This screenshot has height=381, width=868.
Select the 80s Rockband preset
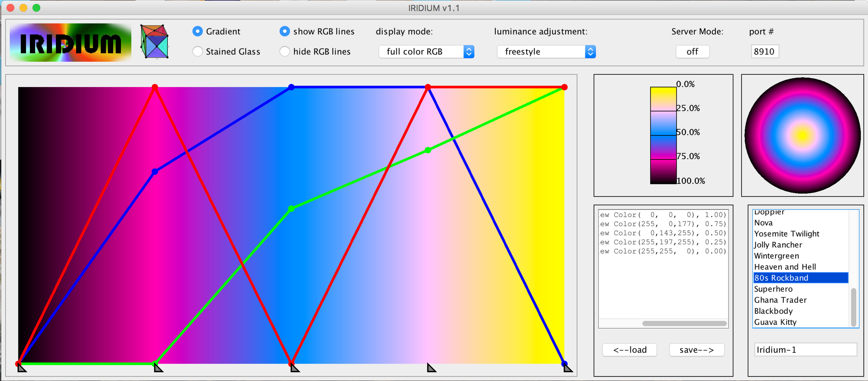click(x=801, y=278)
